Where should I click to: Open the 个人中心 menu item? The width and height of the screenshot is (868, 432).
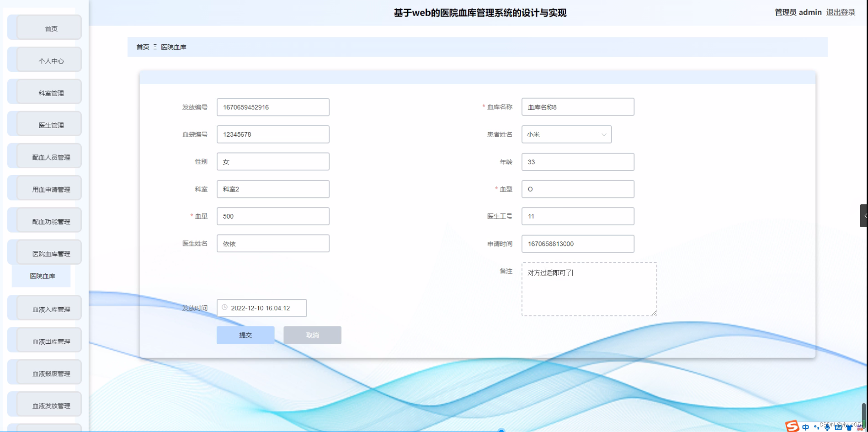[x=51, y=60]
